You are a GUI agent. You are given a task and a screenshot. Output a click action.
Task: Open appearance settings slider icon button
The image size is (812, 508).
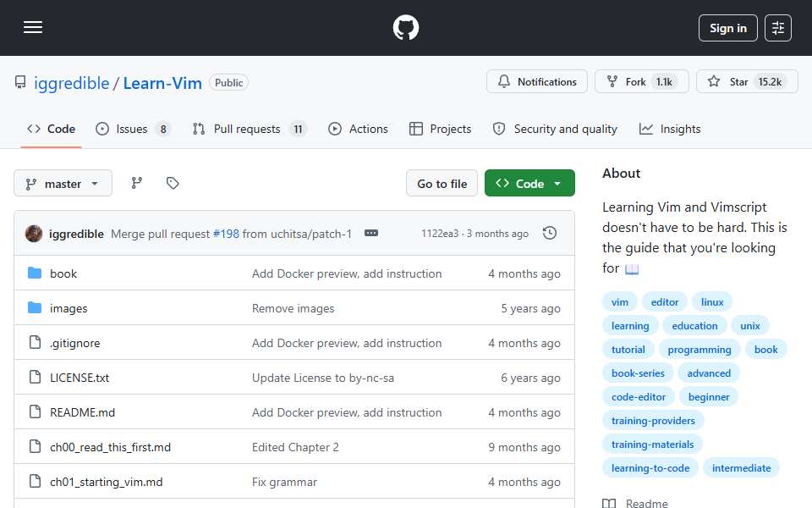click(778, 28)
